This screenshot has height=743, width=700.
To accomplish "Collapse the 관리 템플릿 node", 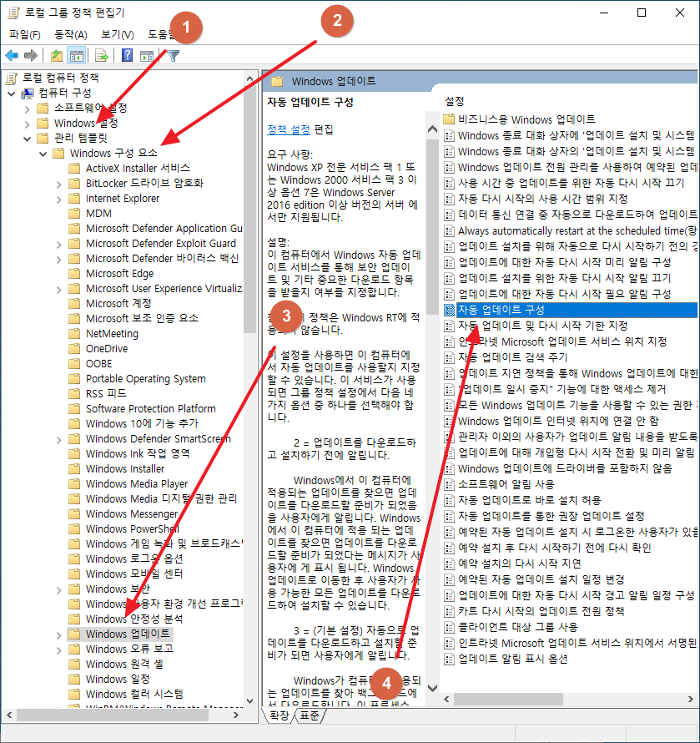I will click(x=27, y=139).
